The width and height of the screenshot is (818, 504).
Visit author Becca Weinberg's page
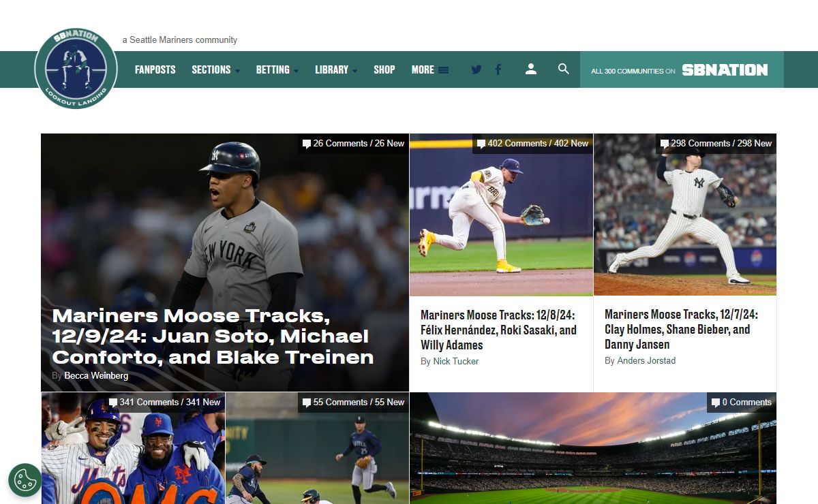coord(96,375)
